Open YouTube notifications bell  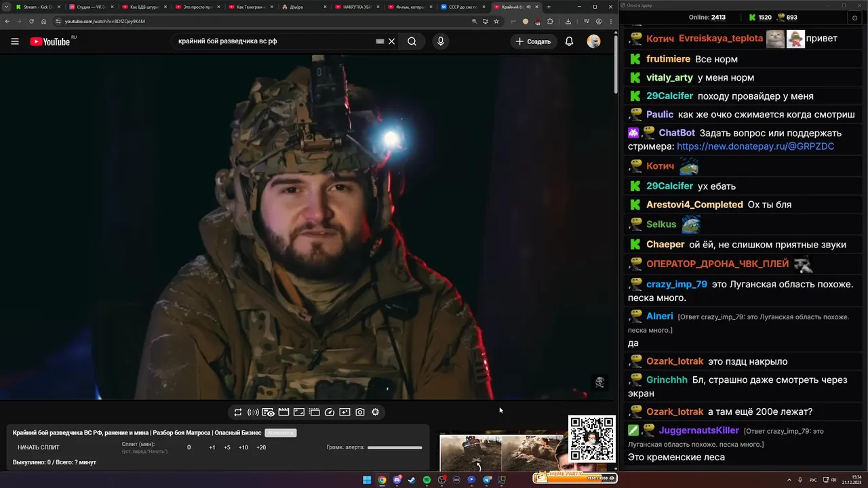click(x=570, y=41)
